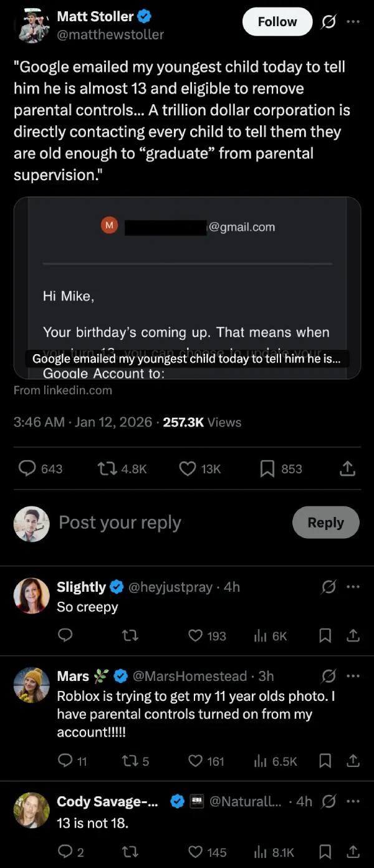The width and height of the screenshot is (374, 868).
Task: Open the share icon on the main post
Action: (x=348, y=468)
